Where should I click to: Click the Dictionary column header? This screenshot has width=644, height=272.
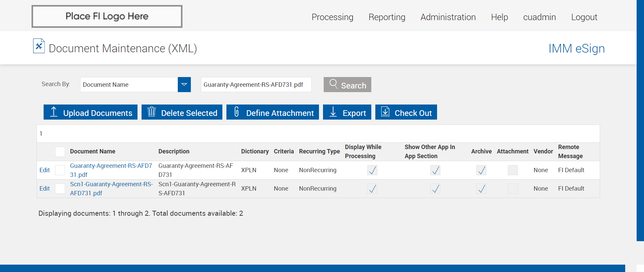(255, 151)
